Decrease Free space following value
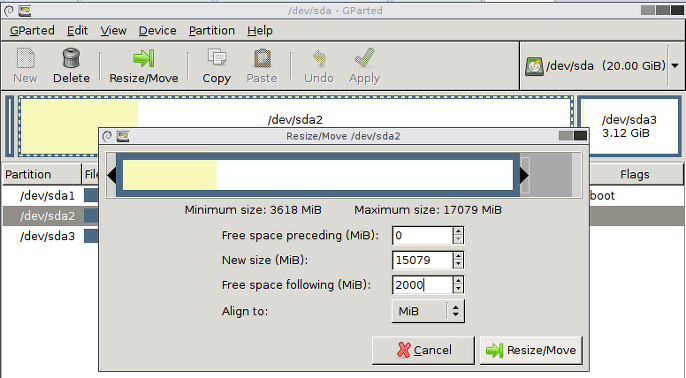 458,289
